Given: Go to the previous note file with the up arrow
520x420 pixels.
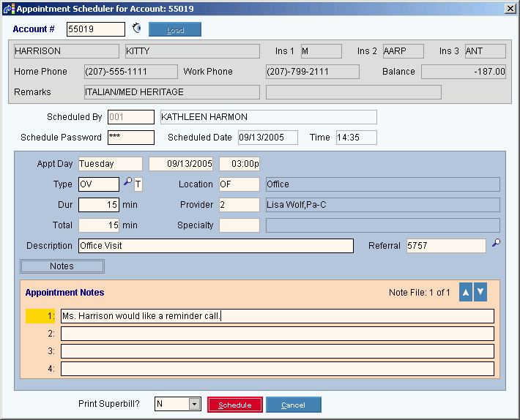Looking at the screenshot, I should pos(466,292).
